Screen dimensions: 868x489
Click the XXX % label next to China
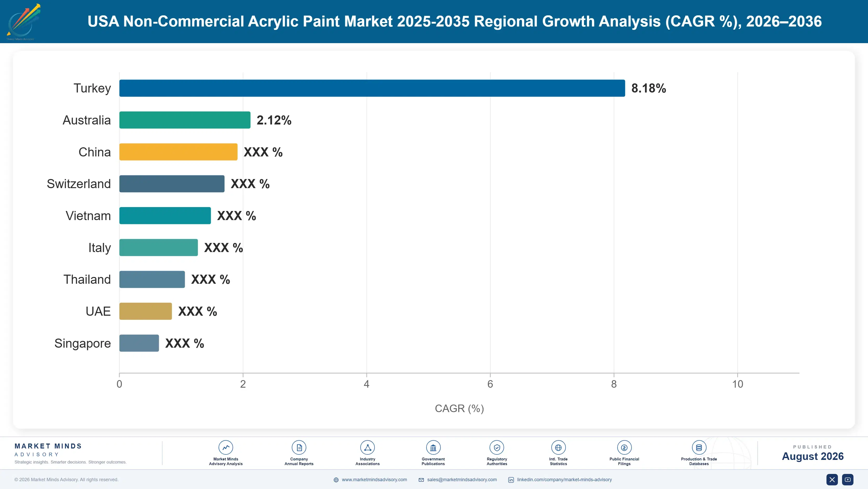263,152
